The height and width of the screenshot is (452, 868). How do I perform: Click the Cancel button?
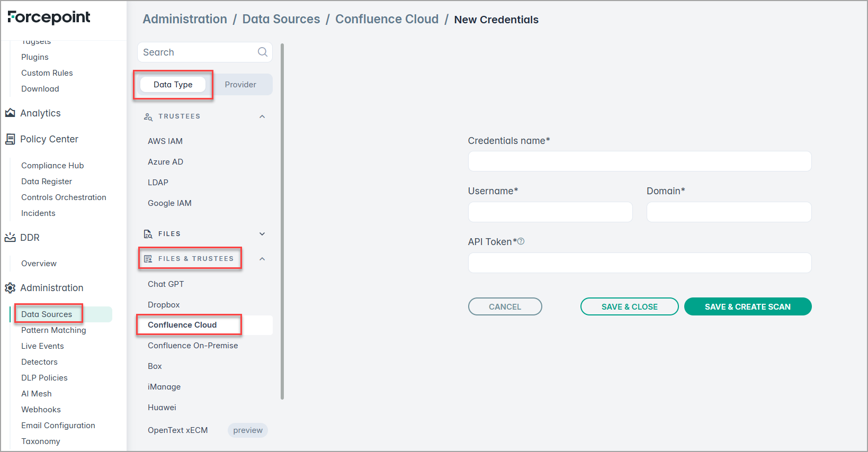pyautogui.click(x=505, y=306)
